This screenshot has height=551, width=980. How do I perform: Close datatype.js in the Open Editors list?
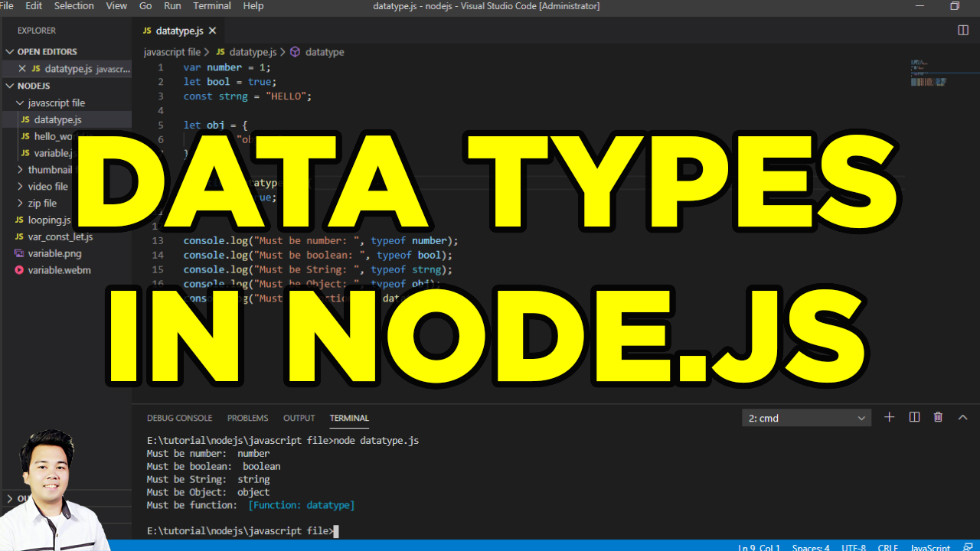pyautogui.click(x=22, y=69)
